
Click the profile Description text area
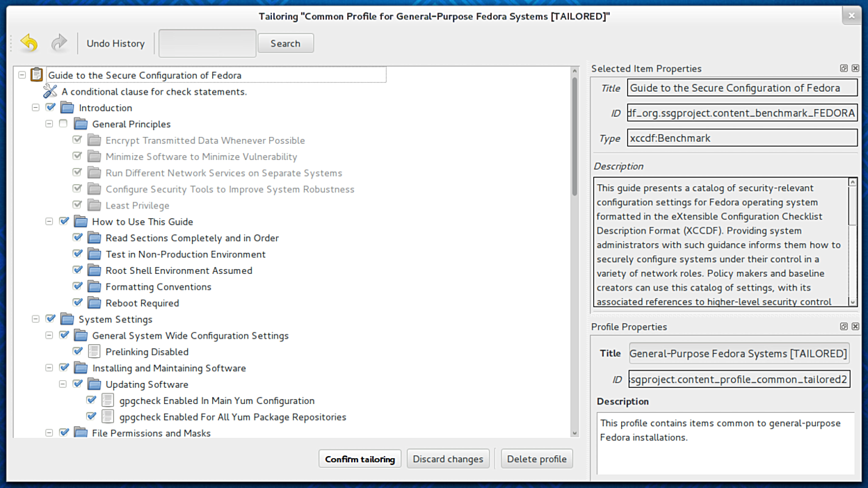pyautogui.click(x=725, y=444)
